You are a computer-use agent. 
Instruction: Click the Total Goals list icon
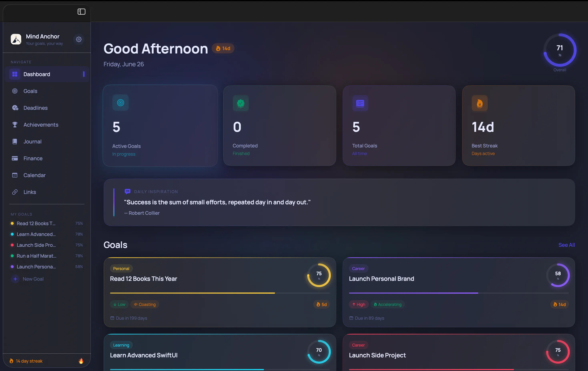[x=360, y=103]
